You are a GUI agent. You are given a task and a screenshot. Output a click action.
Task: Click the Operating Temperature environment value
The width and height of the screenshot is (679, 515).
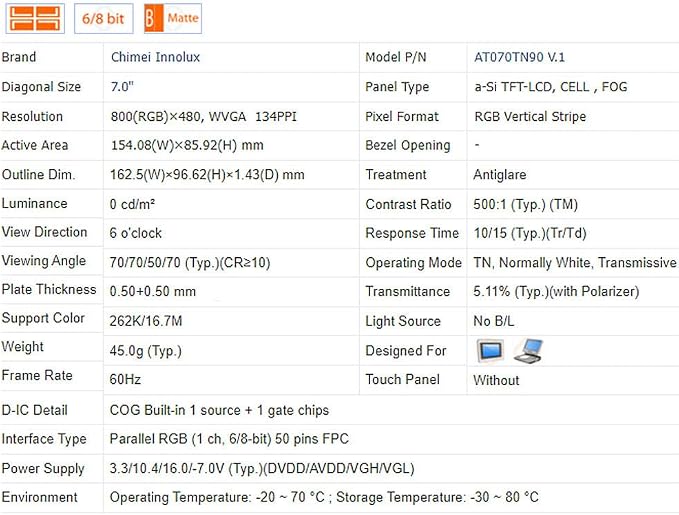point(324,497)
